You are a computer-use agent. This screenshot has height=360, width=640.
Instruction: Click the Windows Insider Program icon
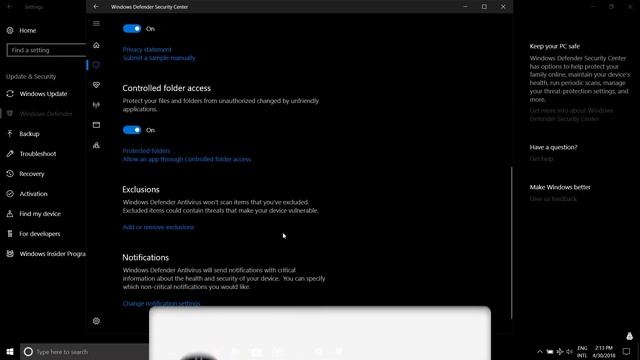10,254
